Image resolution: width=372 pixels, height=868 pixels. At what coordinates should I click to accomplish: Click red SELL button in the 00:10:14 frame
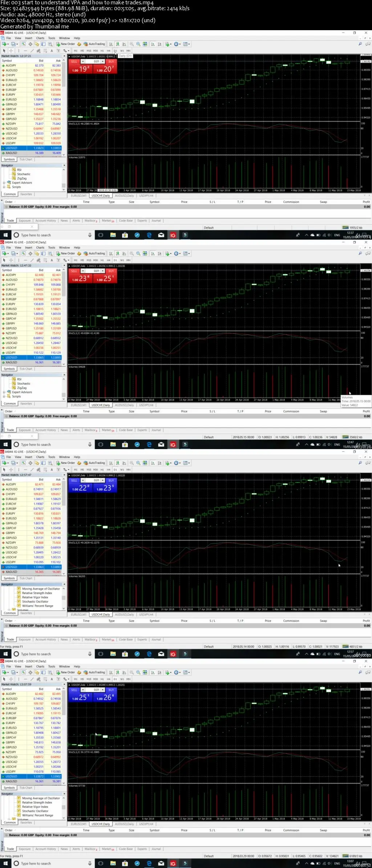click(x=74, y=62)
